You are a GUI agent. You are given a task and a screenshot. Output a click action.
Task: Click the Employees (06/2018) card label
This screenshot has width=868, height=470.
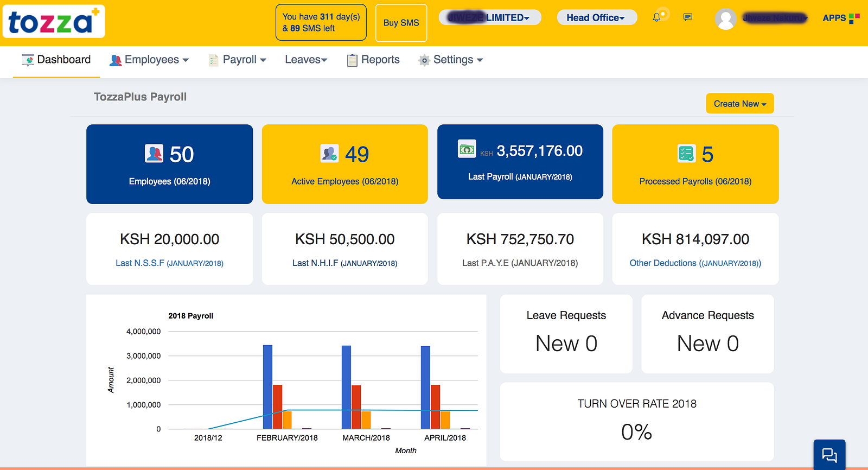[170, 181]
